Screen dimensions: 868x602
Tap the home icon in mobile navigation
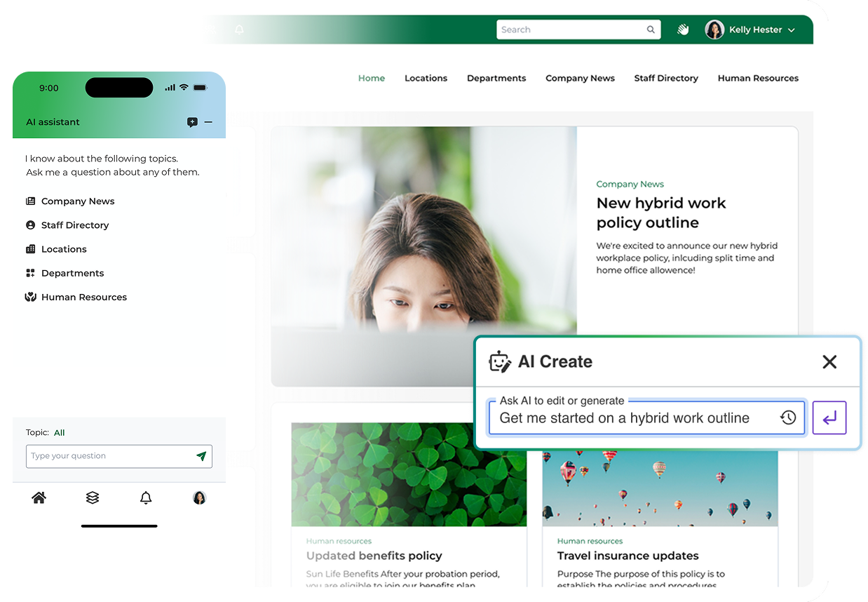[39, 497]
